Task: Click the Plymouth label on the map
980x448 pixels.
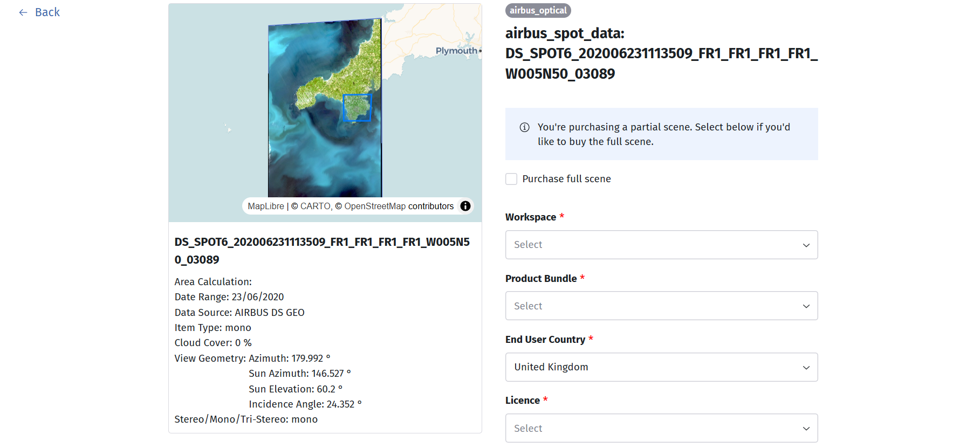Action: pyautogui.click(x=456, y=51)
